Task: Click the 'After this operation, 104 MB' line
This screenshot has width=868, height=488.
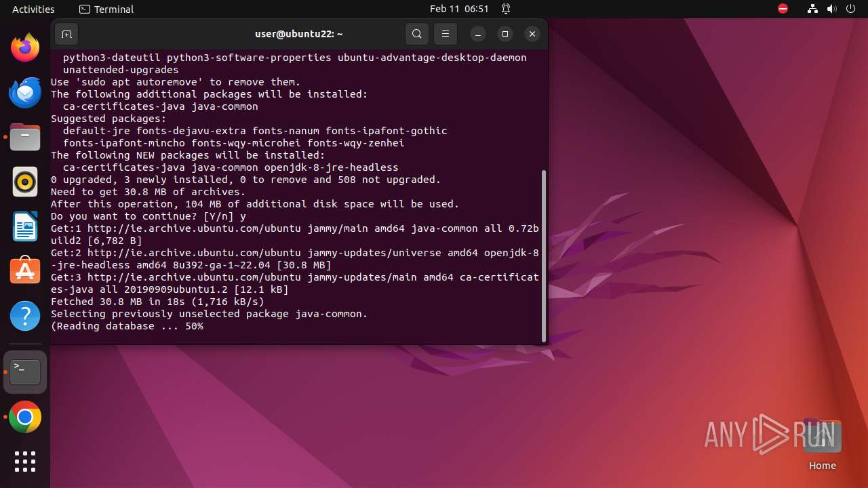Action: [255, 204]
